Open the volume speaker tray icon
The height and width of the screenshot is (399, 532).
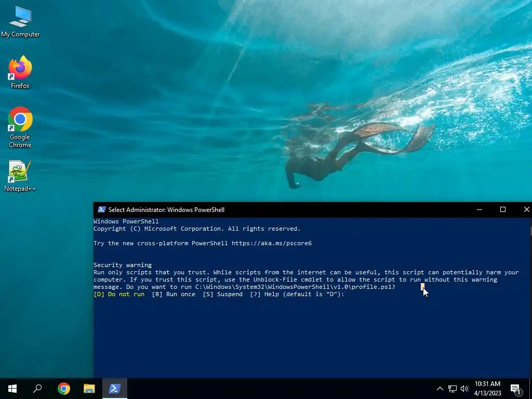[464, 389]
